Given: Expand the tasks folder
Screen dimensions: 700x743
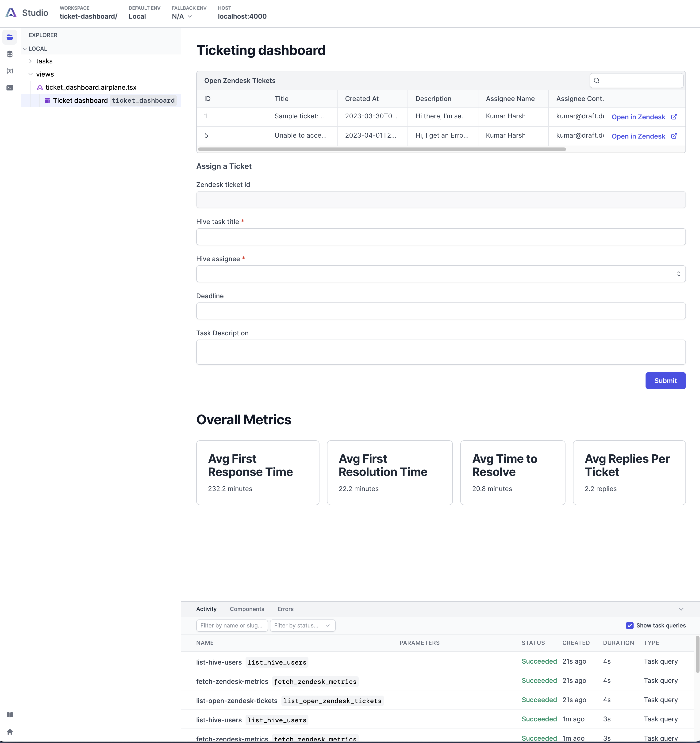Looking at the screenshot, I should (x=31, y=61).
